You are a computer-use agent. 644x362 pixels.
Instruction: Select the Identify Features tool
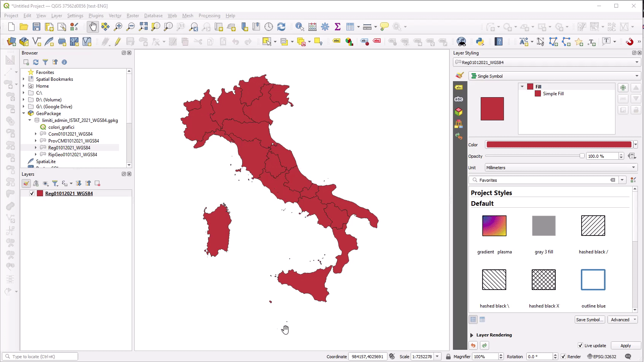click(300, 27)
